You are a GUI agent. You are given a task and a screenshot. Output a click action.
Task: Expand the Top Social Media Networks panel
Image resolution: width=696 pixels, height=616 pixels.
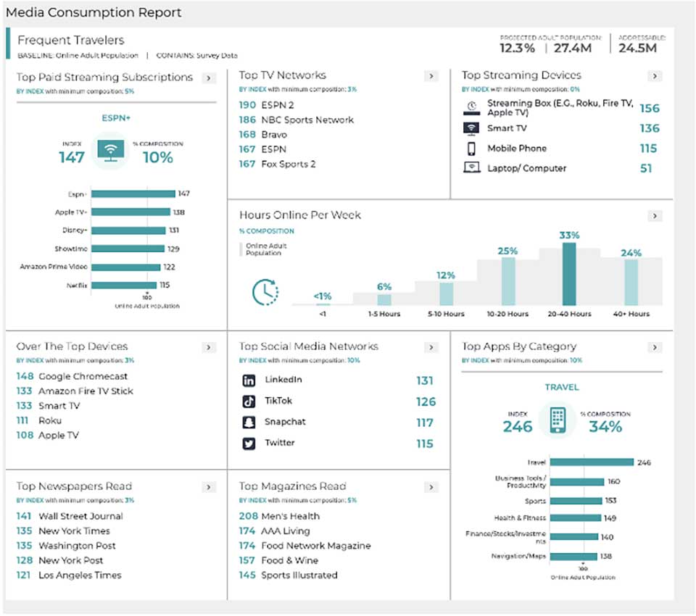[431, 348]
